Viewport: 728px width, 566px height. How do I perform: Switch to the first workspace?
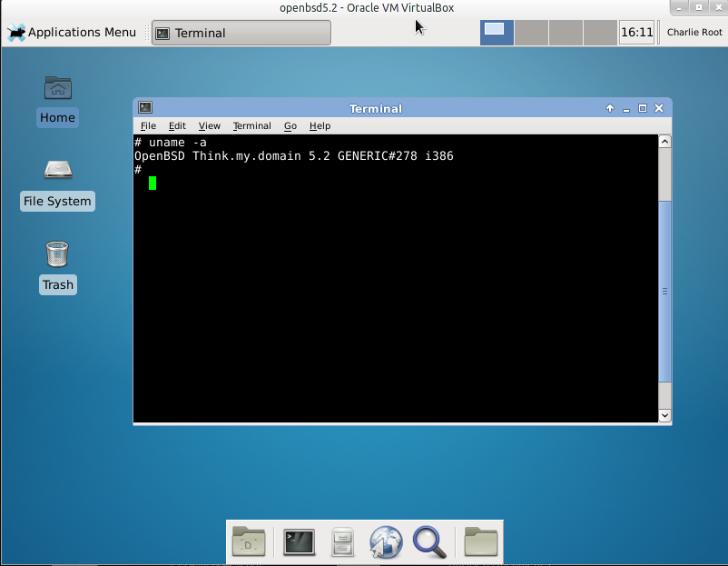tap(497, 33)
